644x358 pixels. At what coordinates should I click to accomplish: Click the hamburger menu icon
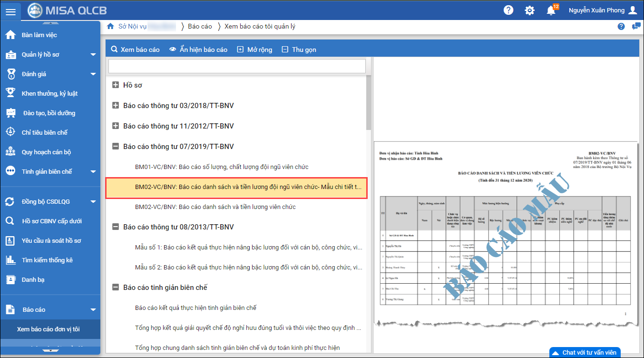pyautogui.click(x=10, y=11)
